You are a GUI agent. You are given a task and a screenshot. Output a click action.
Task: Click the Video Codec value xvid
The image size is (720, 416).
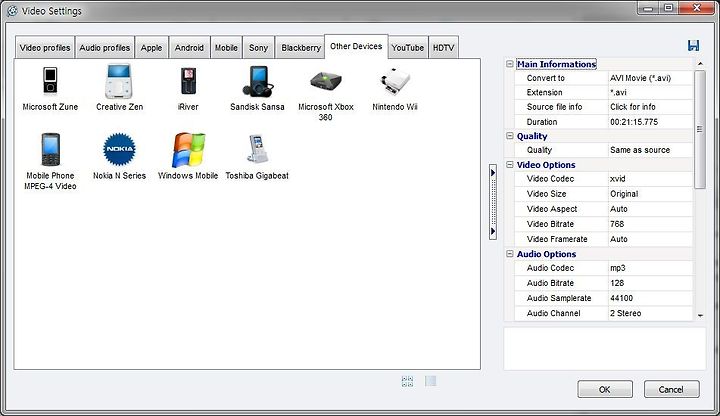[x=650, y=179]
